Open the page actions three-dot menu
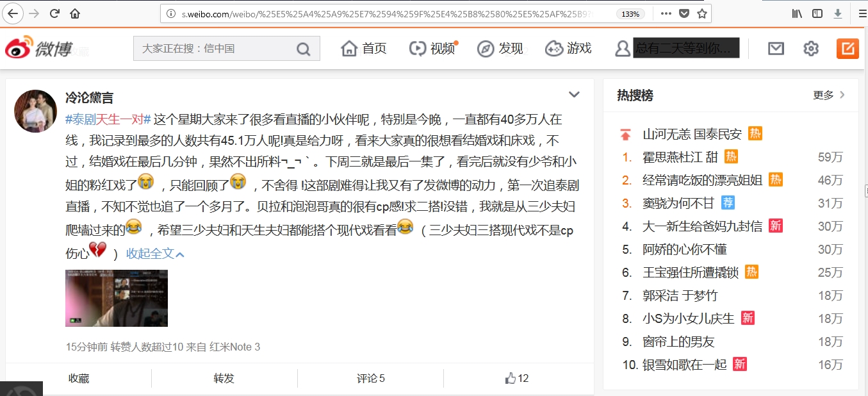This screenshot has height=396, width=868. pyautogui.click(x=666, y=13)
